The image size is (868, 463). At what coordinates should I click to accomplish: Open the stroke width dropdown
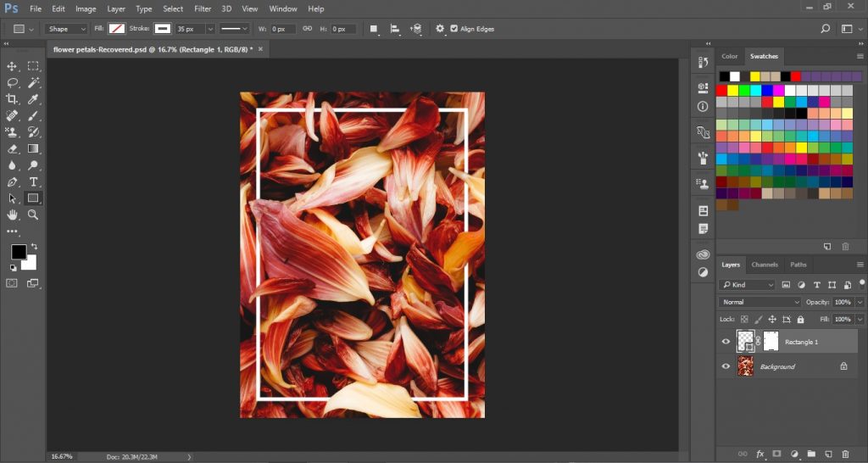pos(210,29)
